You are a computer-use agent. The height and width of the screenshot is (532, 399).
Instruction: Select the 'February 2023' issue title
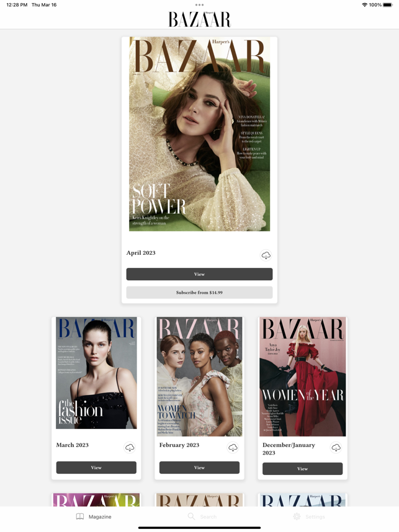click(179, 445)
